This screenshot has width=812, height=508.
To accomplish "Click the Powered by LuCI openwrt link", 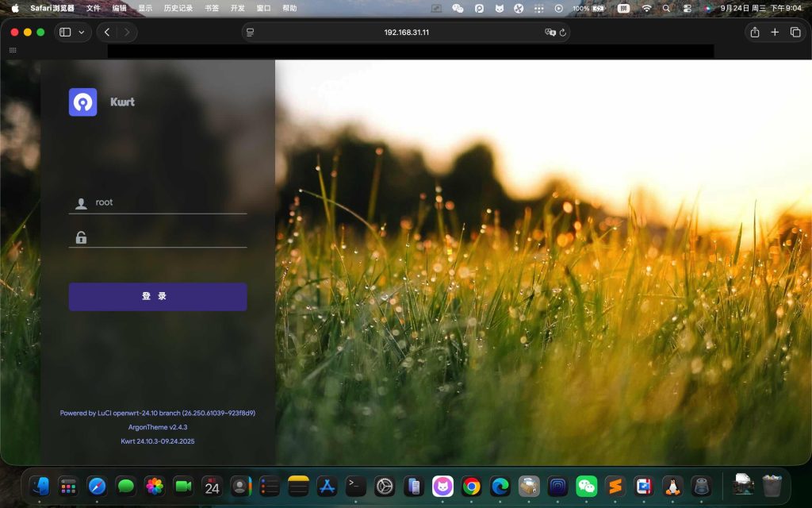I will pyautogui.click(x=157, y=413).
